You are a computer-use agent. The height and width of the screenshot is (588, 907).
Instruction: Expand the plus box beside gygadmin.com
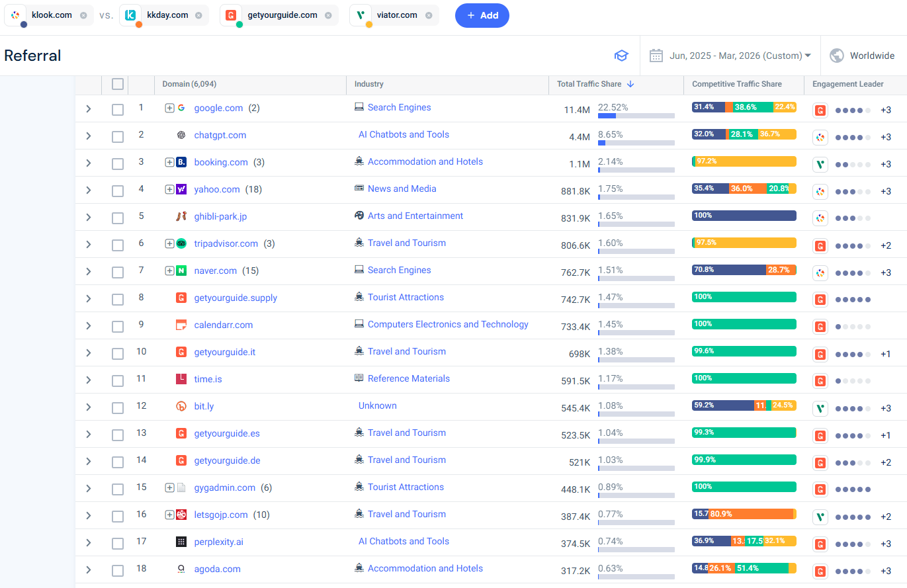169,487
